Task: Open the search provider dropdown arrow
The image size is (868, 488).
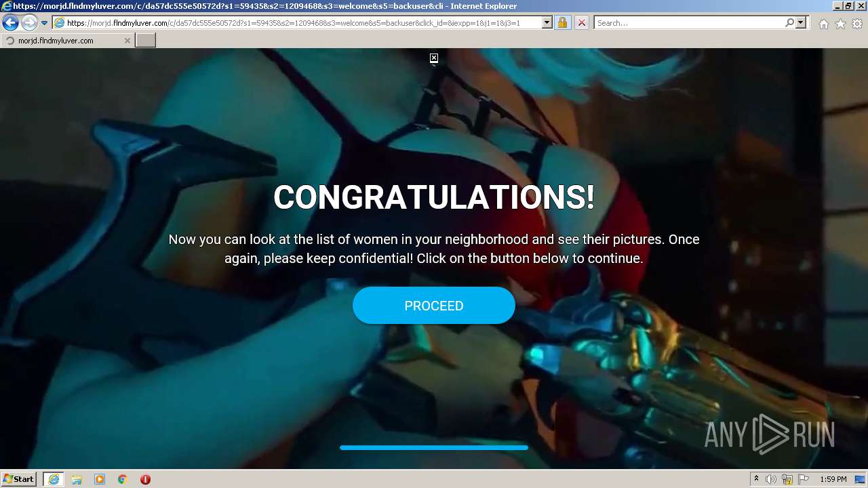Action: tap(801, 23)
